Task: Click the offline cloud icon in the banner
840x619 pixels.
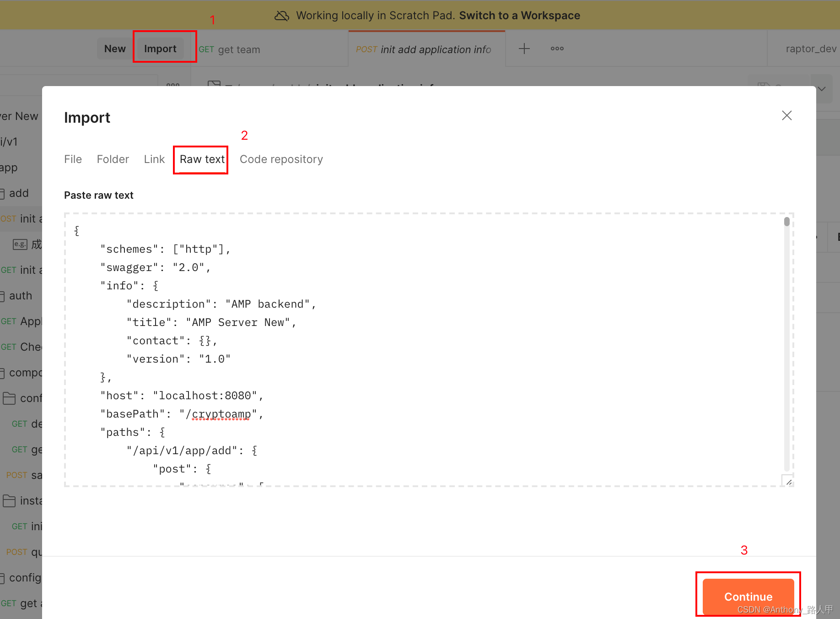Action: [282, 15]
